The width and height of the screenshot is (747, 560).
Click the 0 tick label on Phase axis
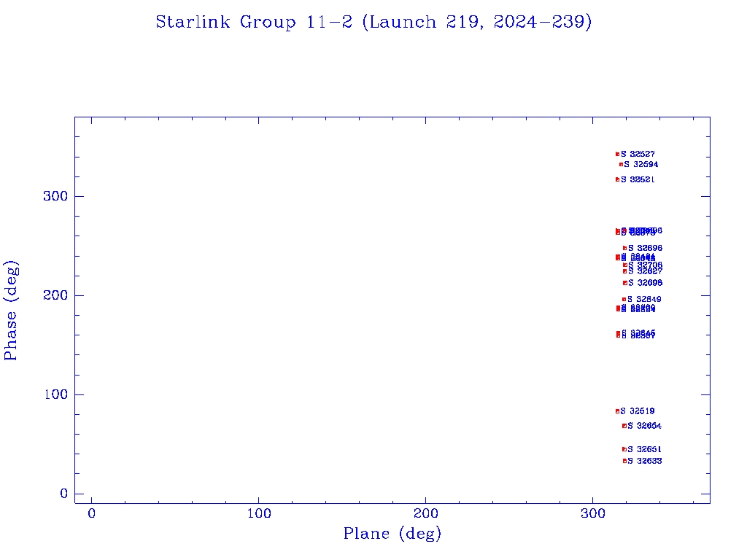click(x=64, y=494)
